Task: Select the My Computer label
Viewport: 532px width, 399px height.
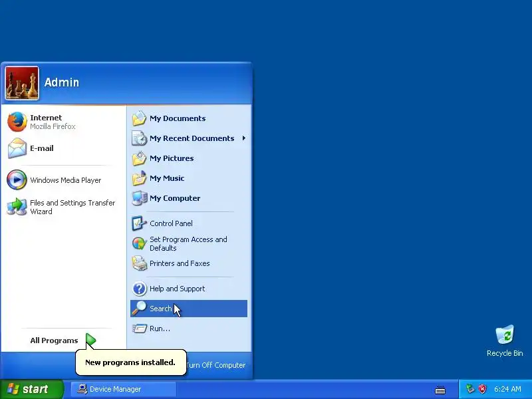Action: pos(175,198)
